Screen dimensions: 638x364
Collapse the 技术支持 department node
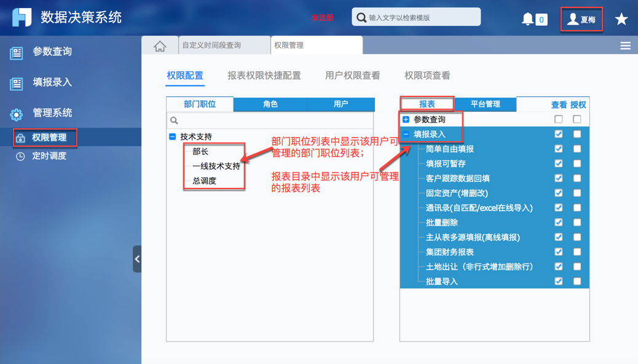[x=173, y=136]
